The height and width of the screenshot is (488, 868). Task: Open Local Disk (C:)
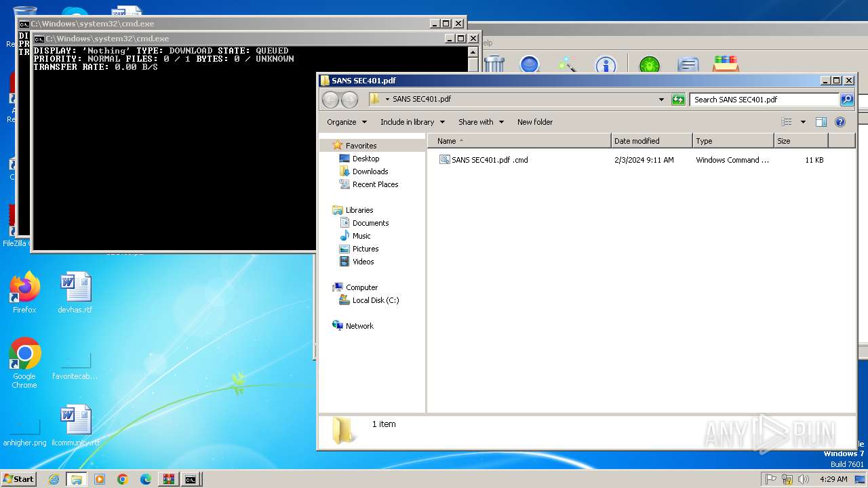376,300
